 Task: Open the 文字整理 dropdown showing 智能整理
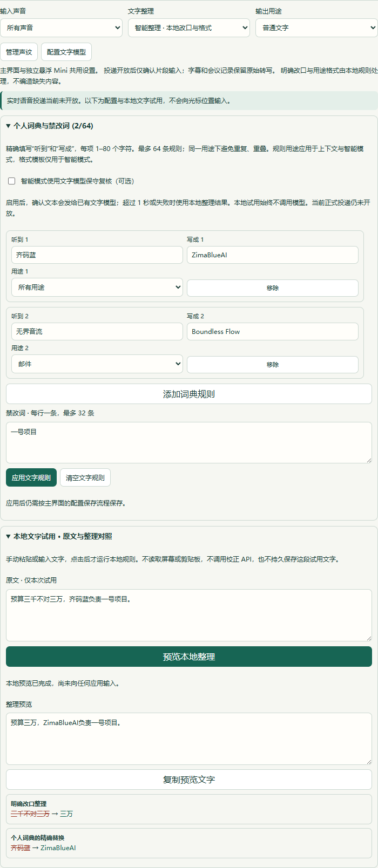pos(189,28)
